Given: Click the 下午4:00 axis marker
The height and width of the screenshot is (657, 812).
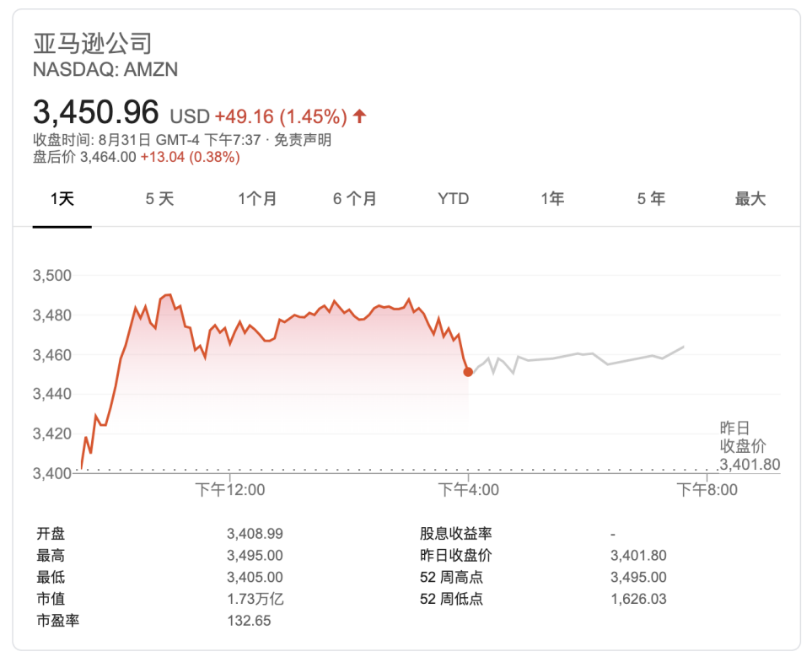Looking at the screenshot, I should pyautogui.click(x=469, y=490).
